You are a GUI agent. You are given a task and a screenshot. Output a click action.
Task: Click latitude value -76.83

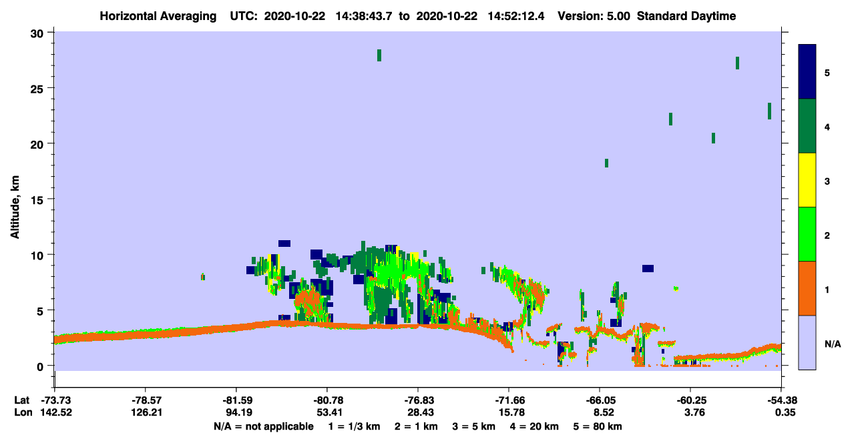[418, 400]
